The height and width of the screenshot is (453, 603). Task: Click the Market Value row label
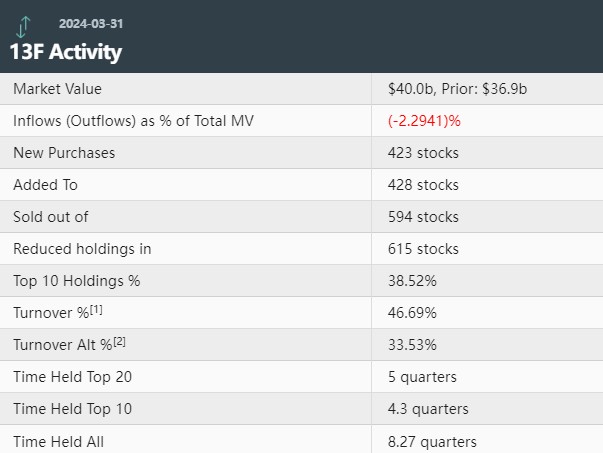(59, 89)
